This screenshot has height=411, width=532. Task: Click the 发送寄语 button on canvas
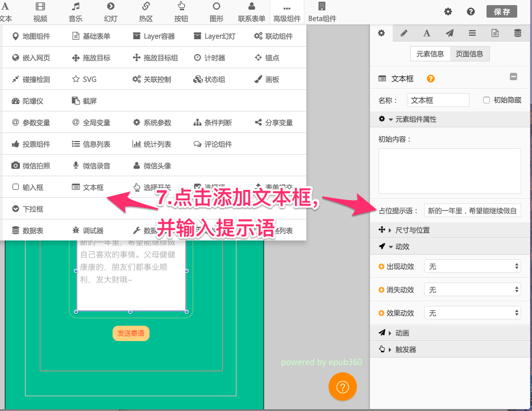[131, 334]
